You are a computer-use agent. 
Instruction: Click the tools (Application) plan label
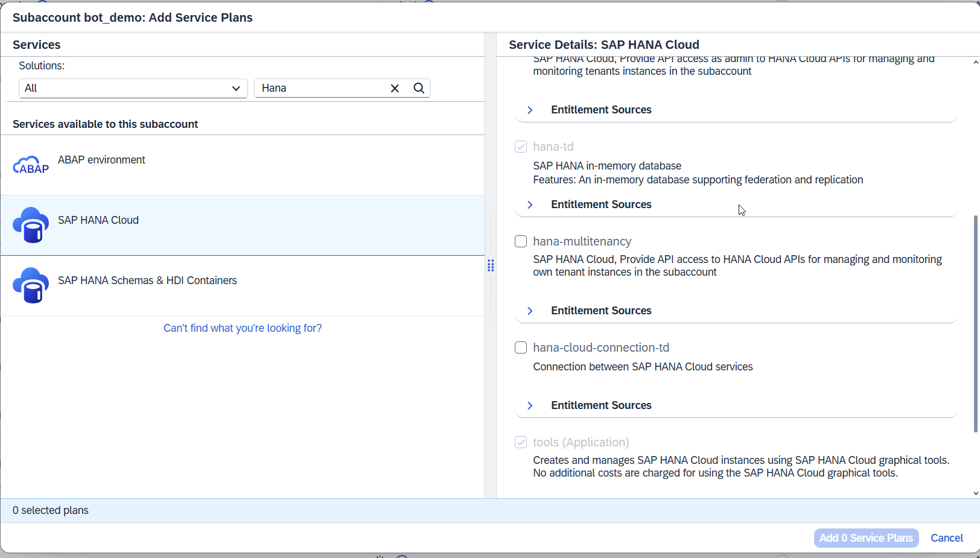click(581, 442)
